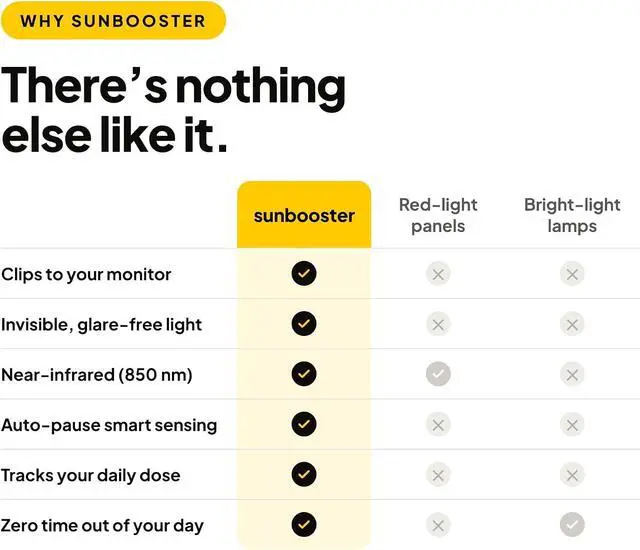Click the WHY SUNBOOSTER yellow badge
640x550 pixels.
tap(113, 20)
